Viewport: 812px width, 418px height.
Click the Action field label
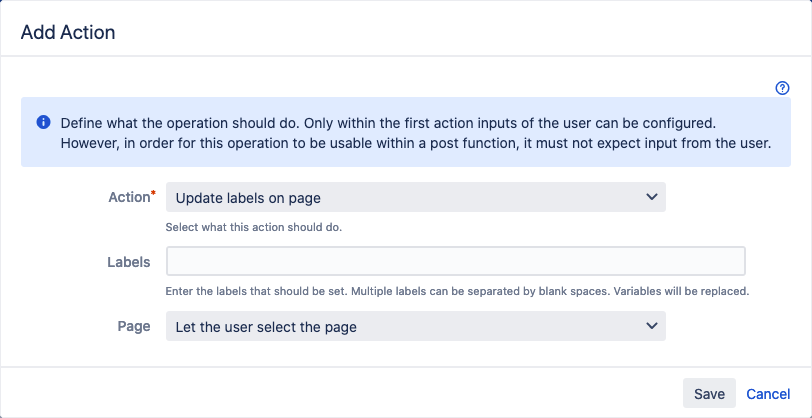tap(129, 197)
